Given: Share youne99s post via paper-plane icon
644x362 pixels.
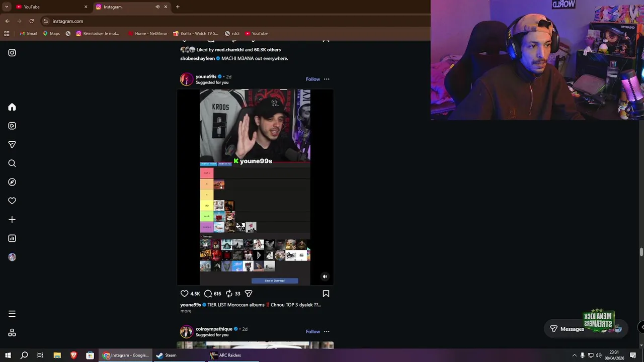Looking at the screenshot, I should pos(249,294).
